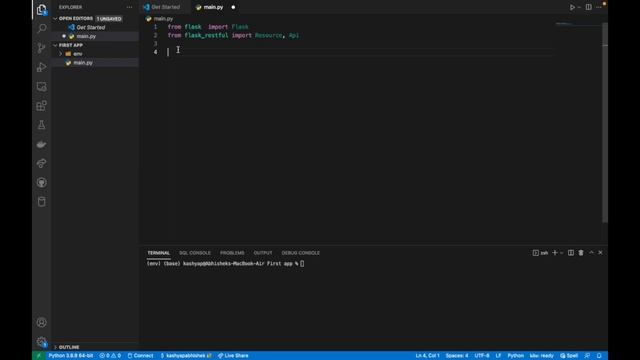Image resolution: width=640 pixels, height=360 pixels.
Task: Click main.py breadcrumb above editor
Action: click(160, 19)
